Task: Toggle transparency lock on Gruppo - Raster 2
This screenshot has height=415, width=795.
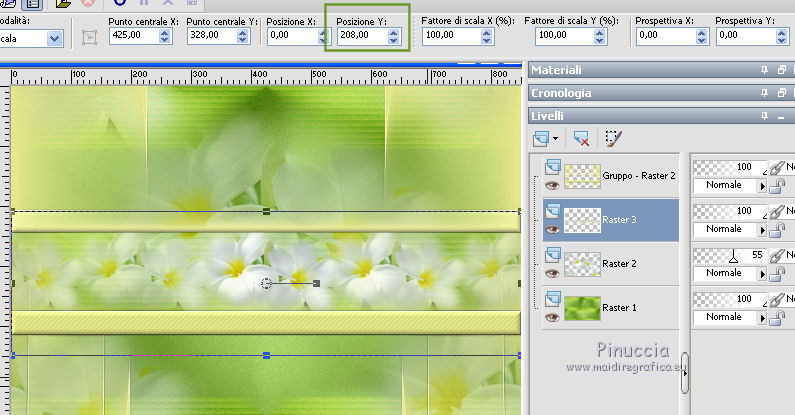Action: [x=777, y=186]
